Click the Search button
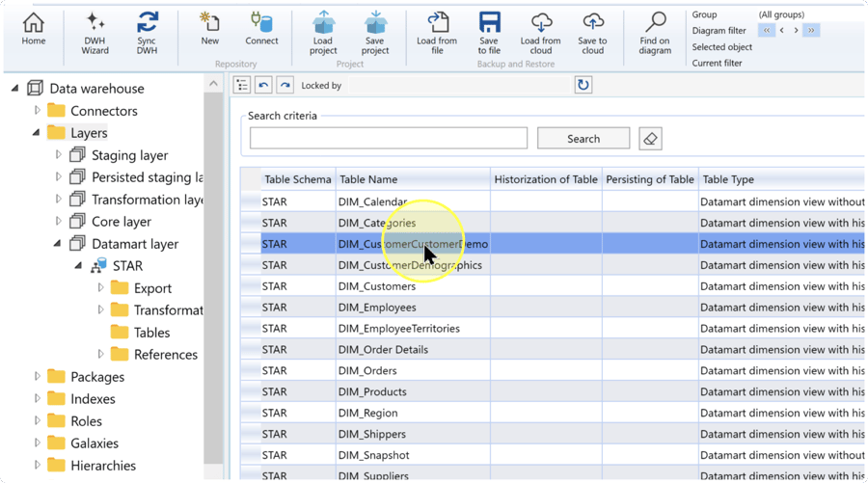This screenshot has height=483, width=868. pos(583,138)
